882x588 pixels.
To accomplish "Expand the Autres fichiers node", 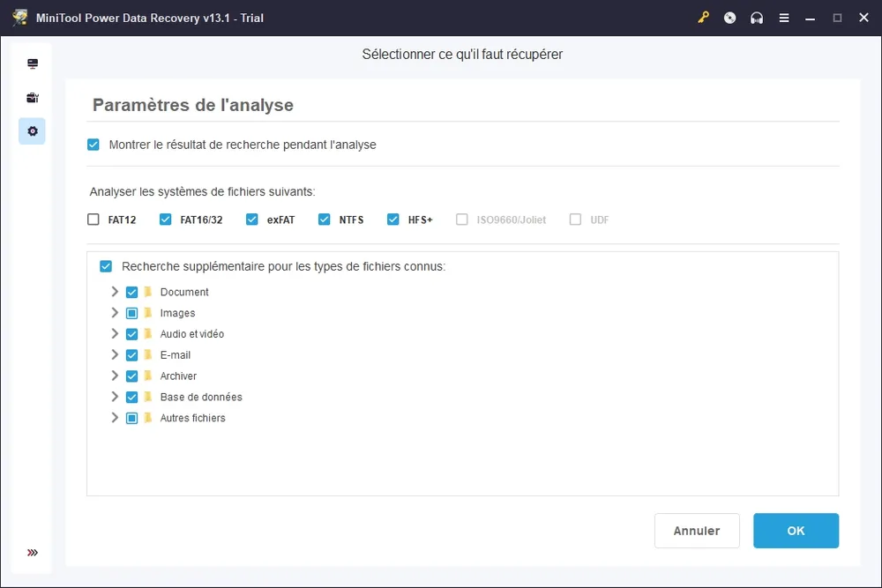I will (114, 418).
